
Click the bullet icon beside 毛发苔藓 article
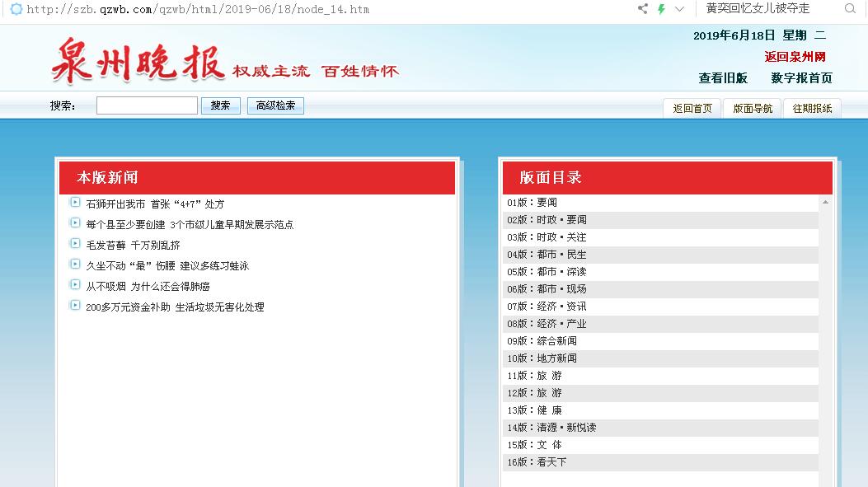coord(75,244)
